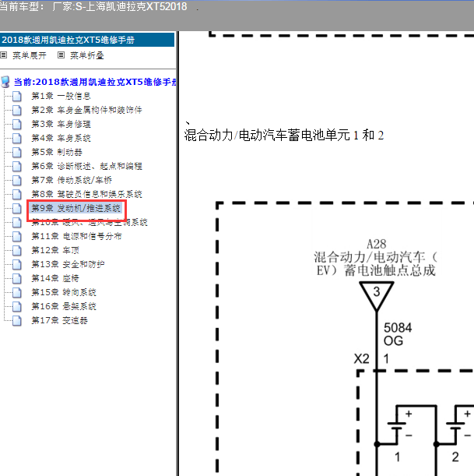Open 第10章 暖风、通风与空调系统
The height and width of the screenshot is (476, 474).
90,222
